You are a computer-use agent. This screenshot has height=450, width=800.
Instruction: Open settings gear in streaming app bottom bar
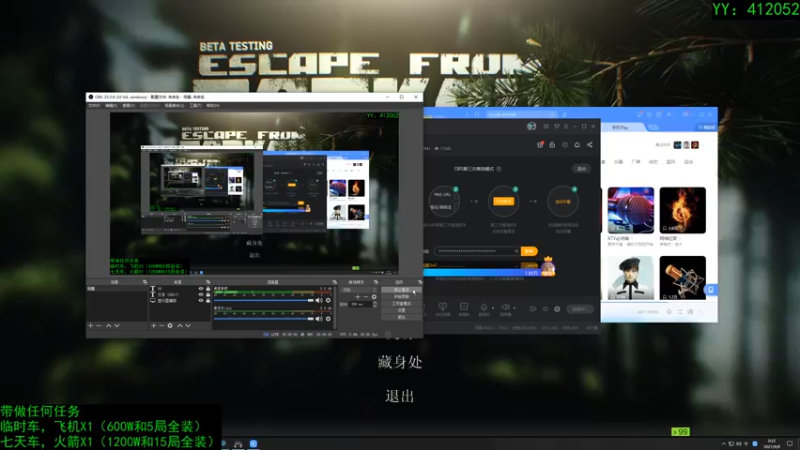[x=557, y=309]
